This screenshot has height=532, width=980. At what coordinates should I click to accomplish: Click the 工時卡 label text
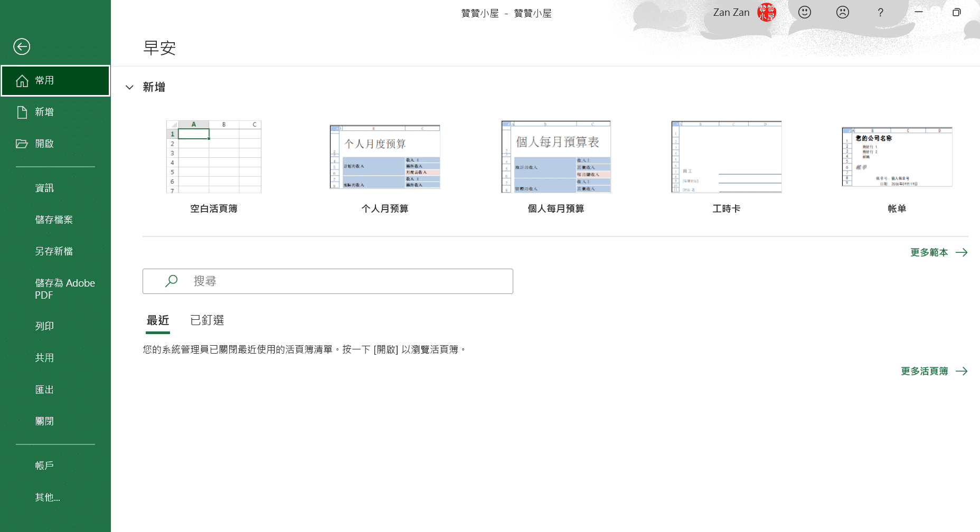[727, 208]
